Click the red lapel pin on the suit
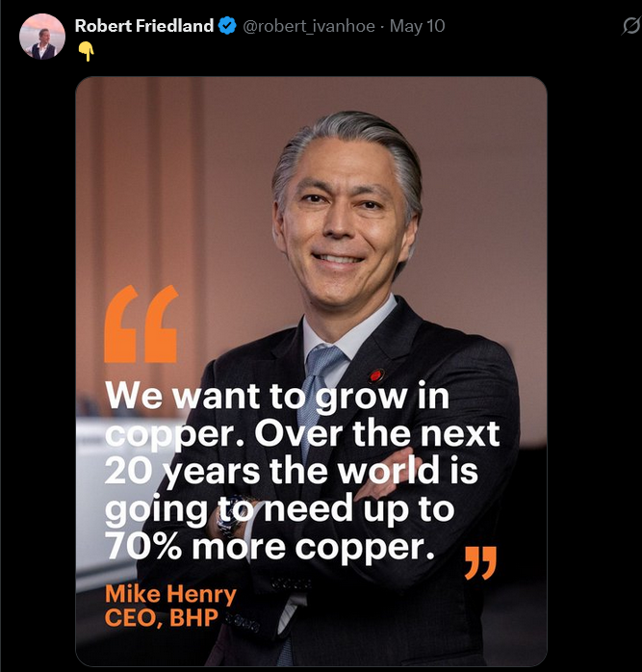The image size is (642, 672). click(x=375, y=375)
